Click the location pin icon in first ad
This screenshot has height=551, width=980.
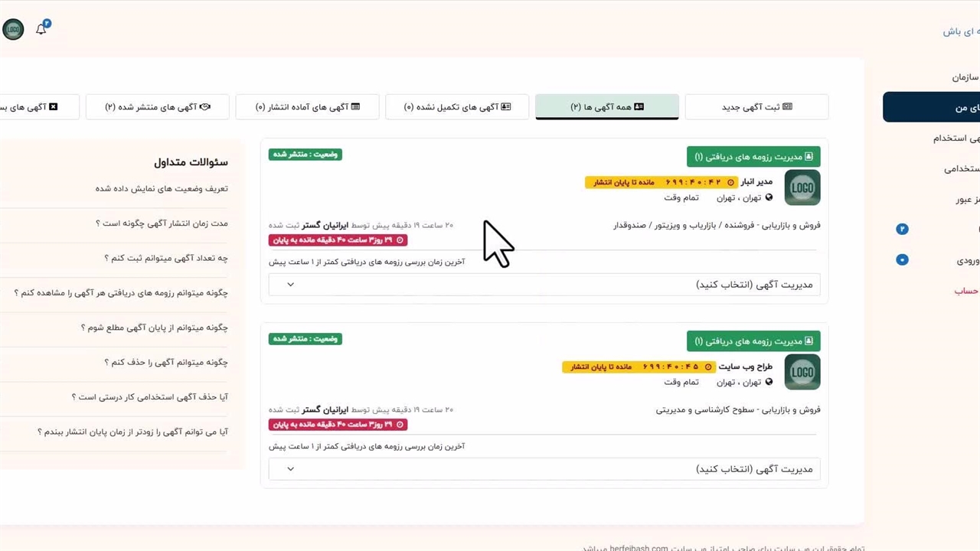tap(769, 197)
